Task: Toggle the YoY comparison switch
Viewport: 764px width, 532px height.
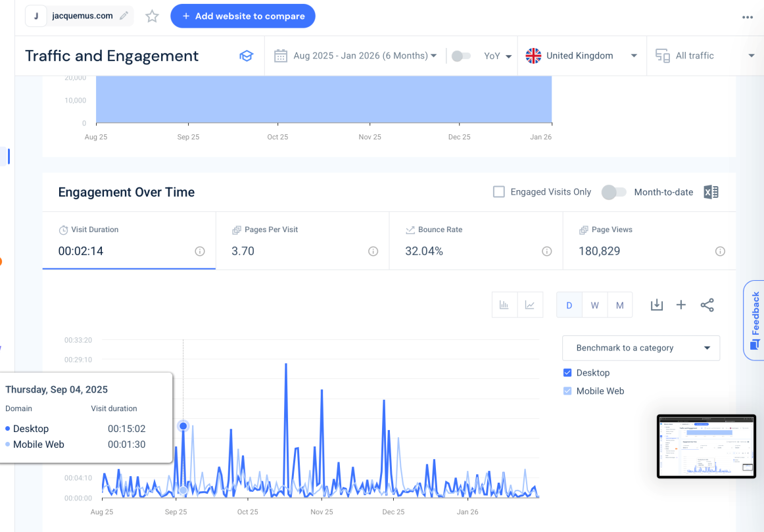Action: pyautogui.click(x=461, y=56)
